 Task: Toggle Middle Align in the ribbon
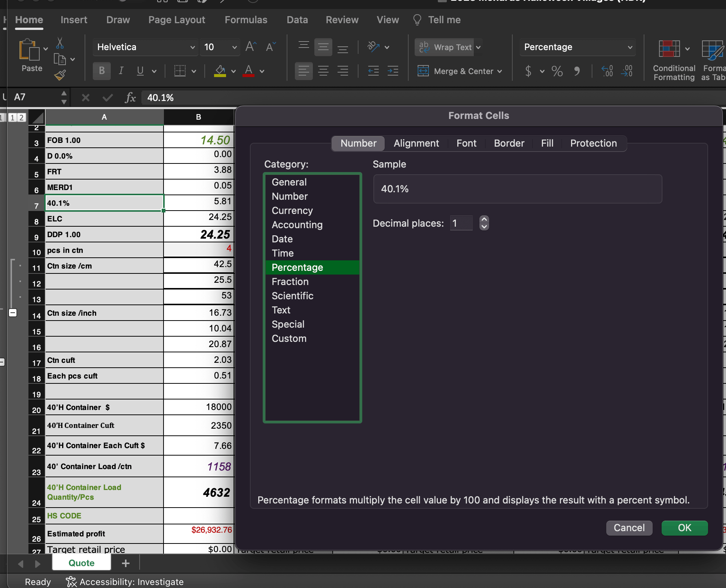(x=323, y=47)
